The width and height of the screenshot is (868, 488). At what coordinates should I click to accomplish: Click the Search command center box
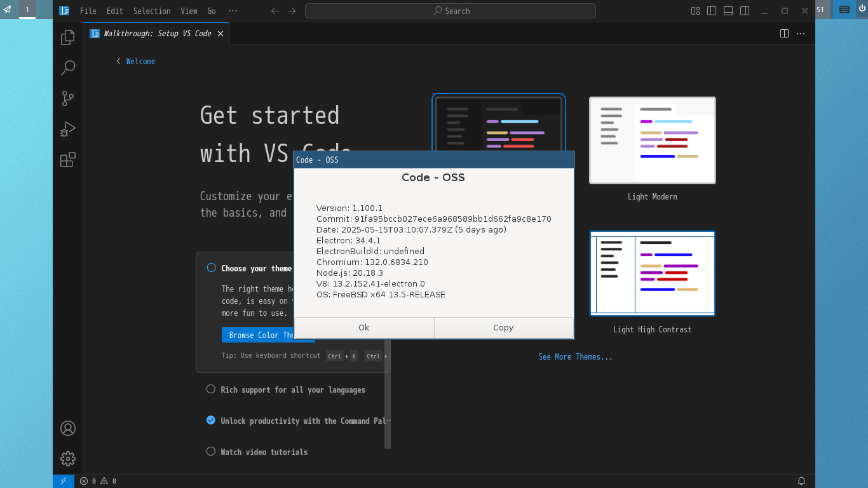tap(451, 11)
